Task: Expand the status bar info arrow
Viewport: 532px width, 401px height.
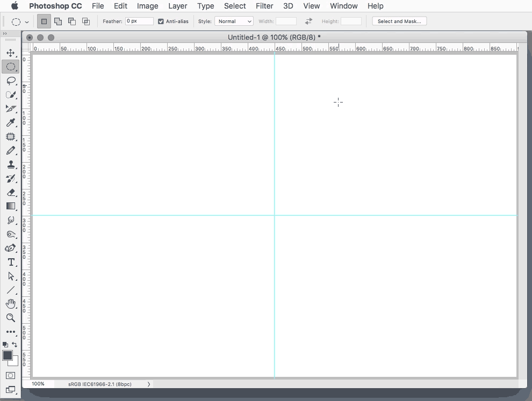Action: click(x=149, y=384)
